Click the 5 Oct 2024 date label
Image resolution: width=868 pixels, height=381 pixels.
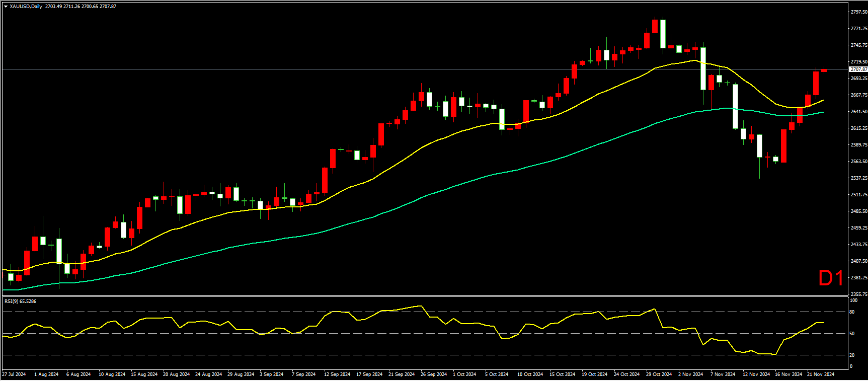(497, 374)
